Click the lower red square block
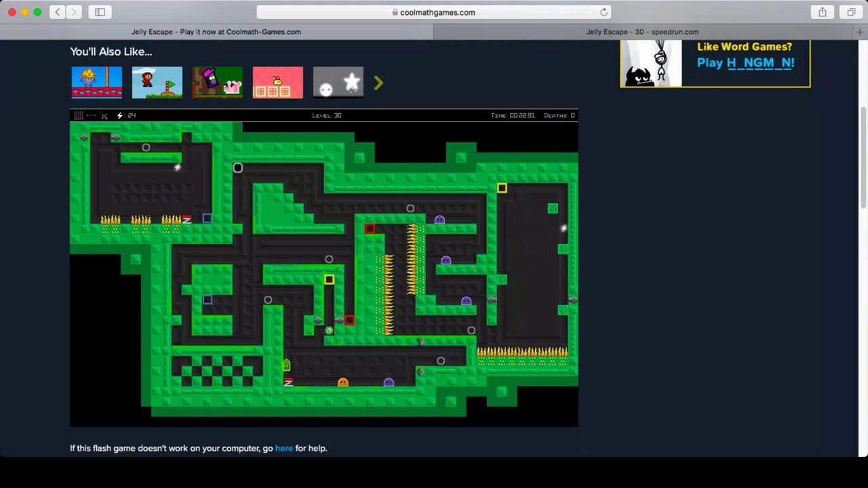Screen dimensions: 868x488 349,320
